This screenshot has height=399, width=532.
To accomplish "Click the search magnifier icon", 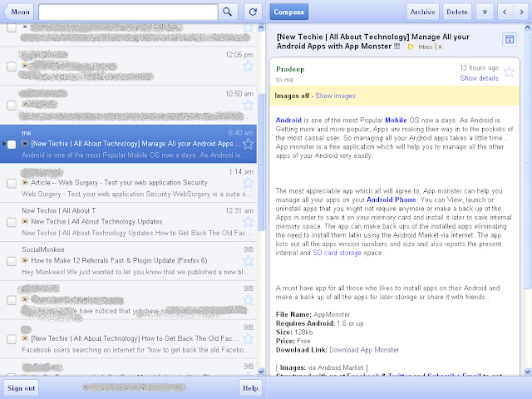I will coord(228,12).
